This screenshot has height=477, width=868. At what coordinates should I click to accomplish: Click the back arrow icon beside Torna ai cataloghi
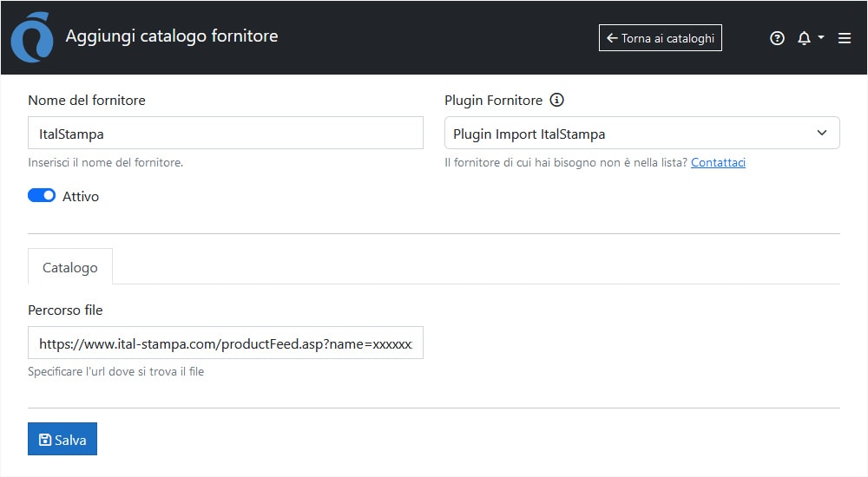click(x=612, y=38)
